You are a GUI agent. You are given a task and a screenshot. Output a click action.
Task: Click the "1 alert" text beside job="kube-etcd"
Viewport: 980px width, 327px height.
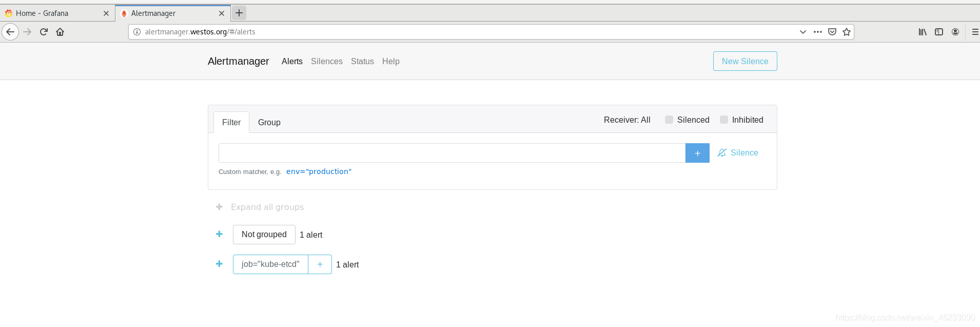(x=347, y=264)
